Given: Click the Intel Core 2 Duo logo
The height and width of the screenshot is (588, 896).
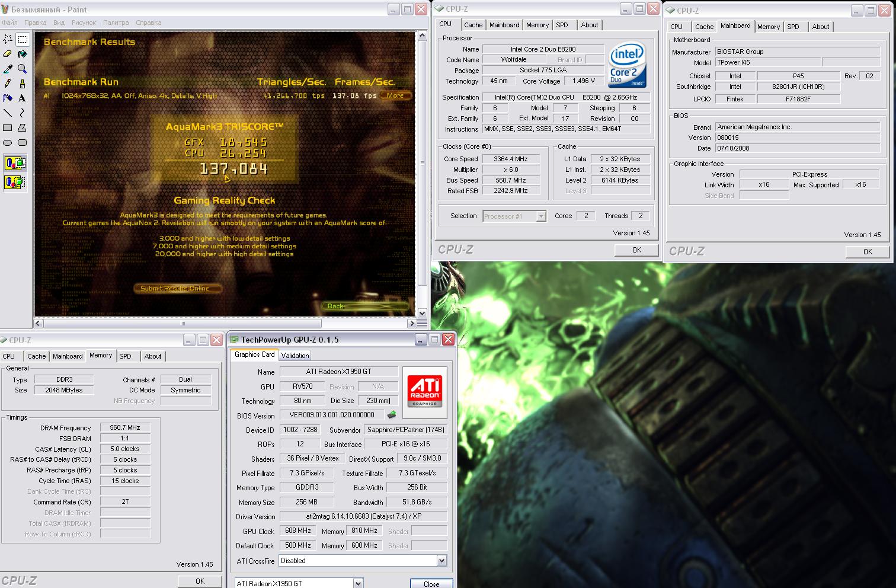Looking at the screenshot, I should (626, 65).
